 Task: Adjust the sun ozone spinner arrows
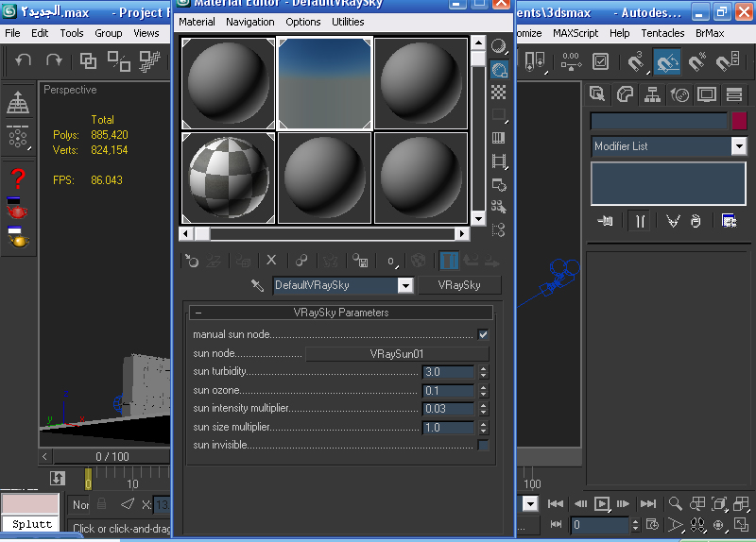pos(483,391)
